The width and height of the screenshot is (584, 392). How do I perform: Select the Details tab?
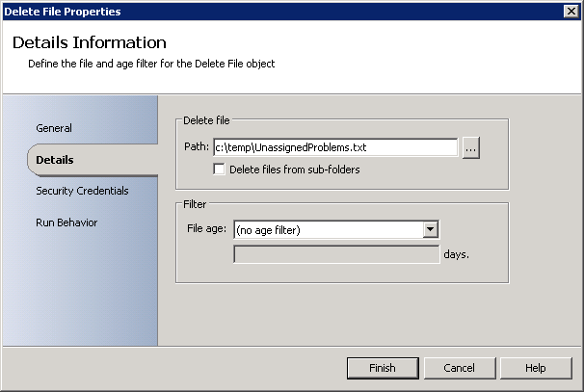click(55, 160)
